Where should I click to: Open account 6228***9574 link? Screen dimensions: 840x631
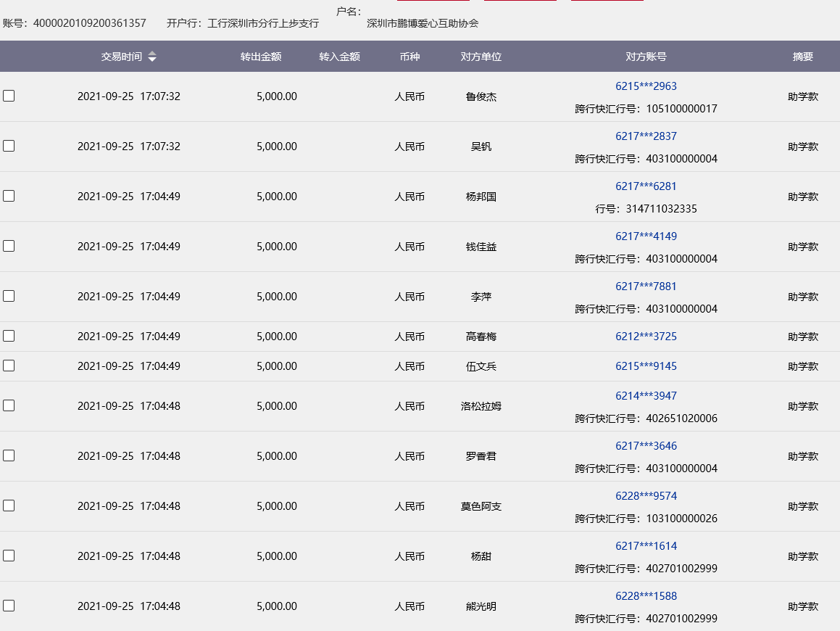click(646, 496)
